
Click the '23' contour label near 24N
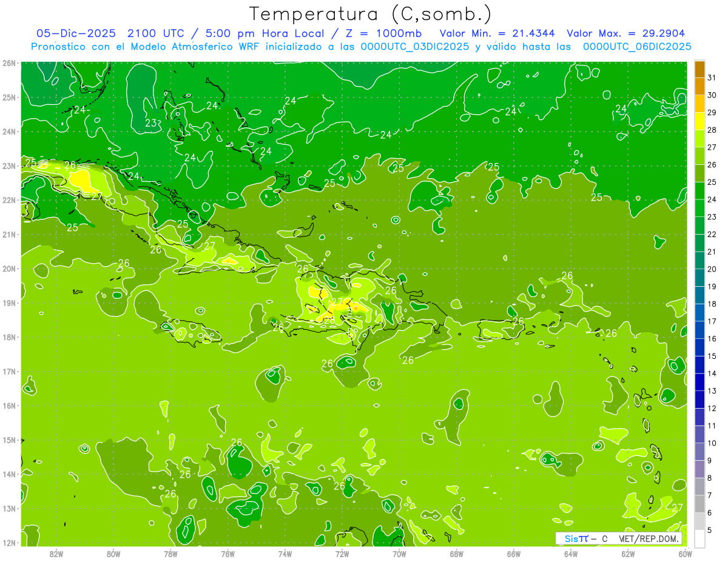pos(152,123)
